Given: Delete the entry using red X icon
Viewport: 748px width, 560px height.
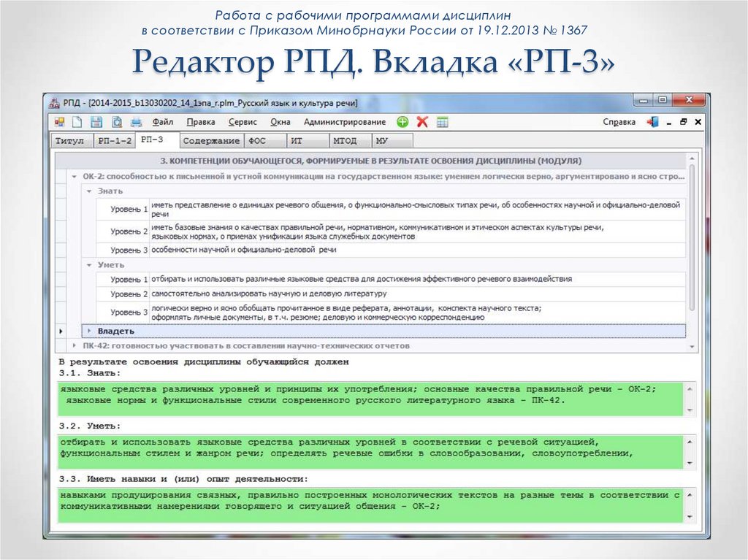Looking at the screenshot, I should tap(421, 121).
